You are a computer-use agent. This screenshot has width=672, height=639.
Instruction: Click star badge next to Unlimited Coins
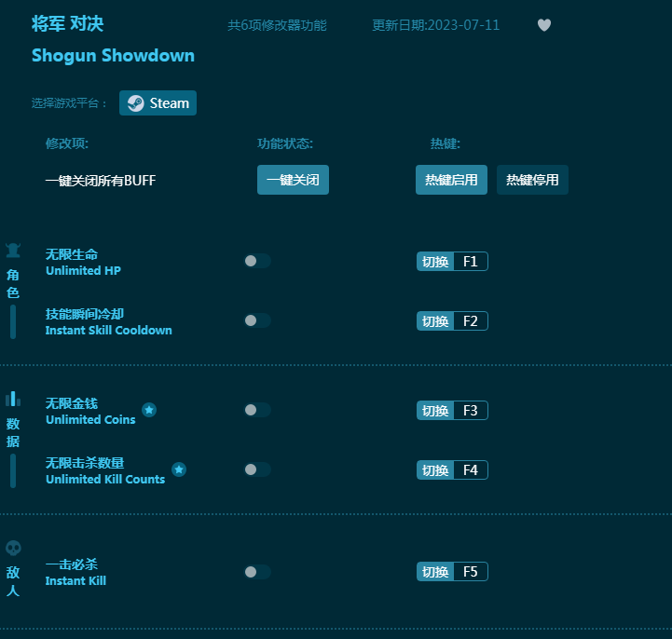click(x=149, y=410)
